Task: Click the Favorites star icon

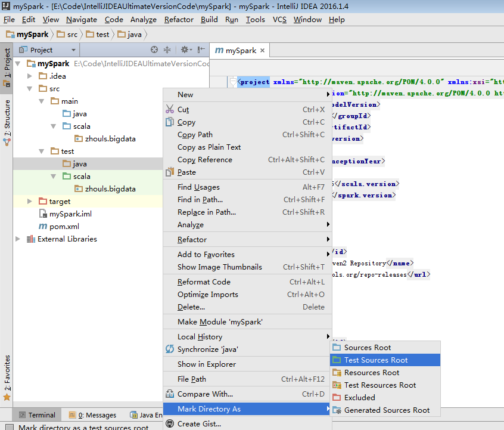Action: [x=7, y=397]
